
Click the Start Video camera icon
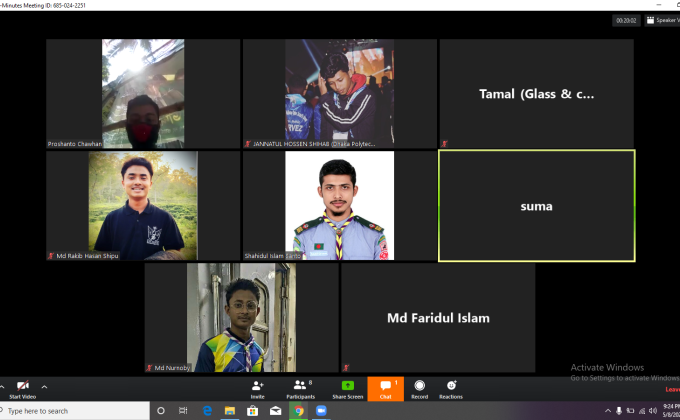click(x=23, y=385)
